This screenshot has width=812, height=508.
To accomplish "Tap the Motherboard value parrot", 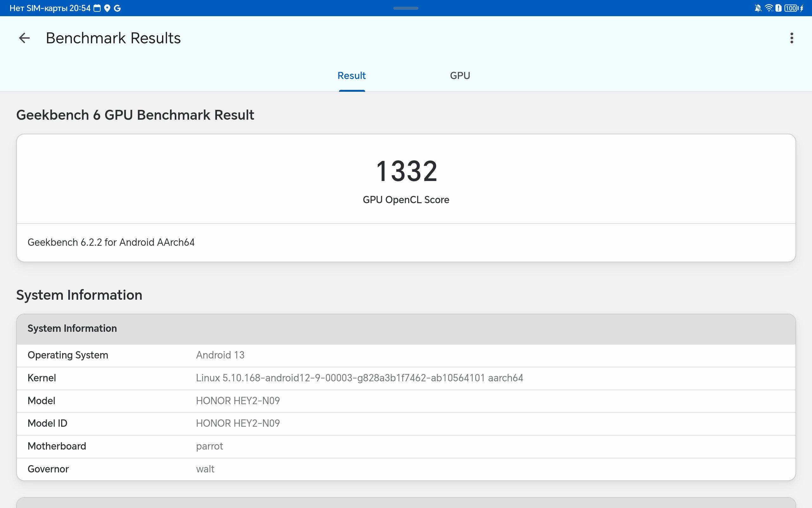I will [x=209, y=446].
